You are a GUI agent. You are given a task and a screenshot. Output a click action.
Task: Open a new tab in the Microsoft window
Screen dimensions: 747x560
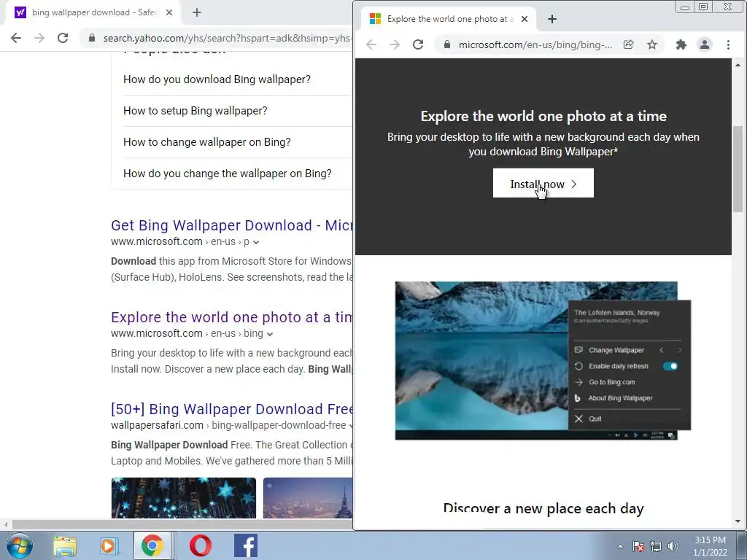[x=551, y=19]
